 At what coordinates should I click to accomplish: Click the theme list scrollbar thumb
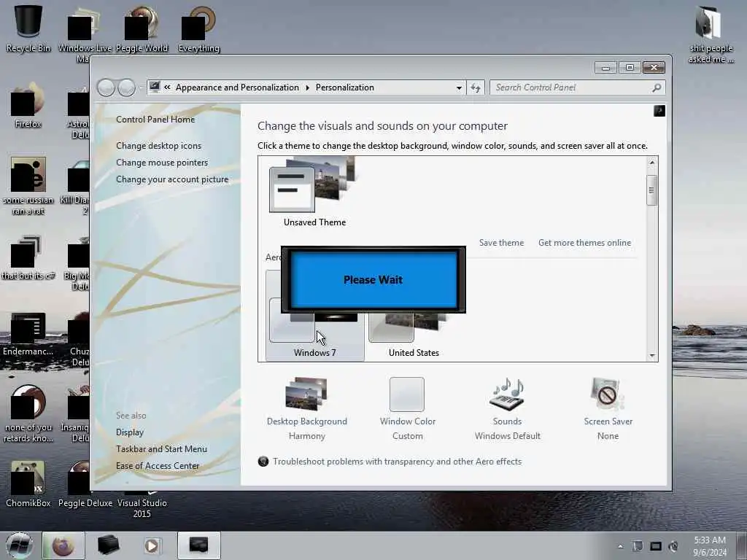coord(651,190)
